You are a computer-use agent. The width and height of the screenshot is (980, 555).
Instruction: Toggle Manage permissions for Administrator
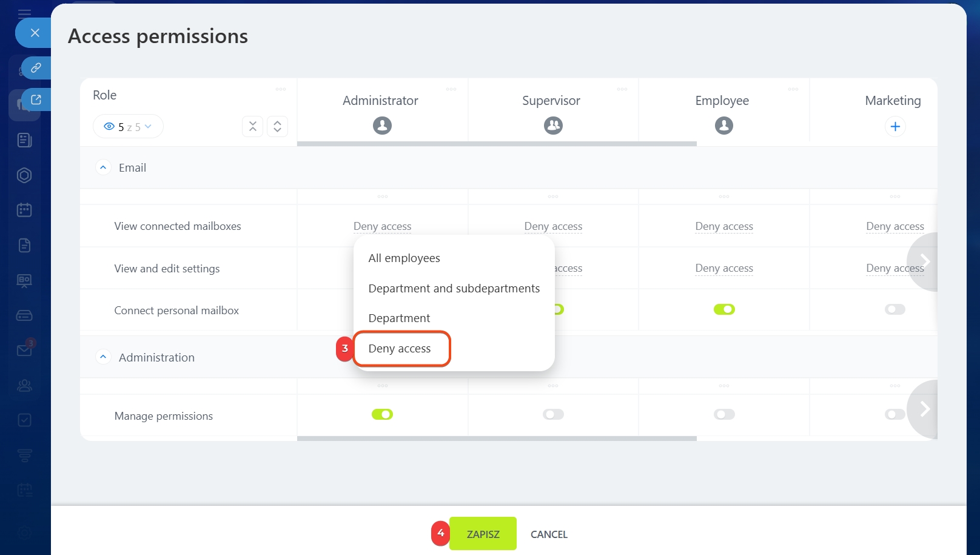pyautogui.click(x=382, y=414)
